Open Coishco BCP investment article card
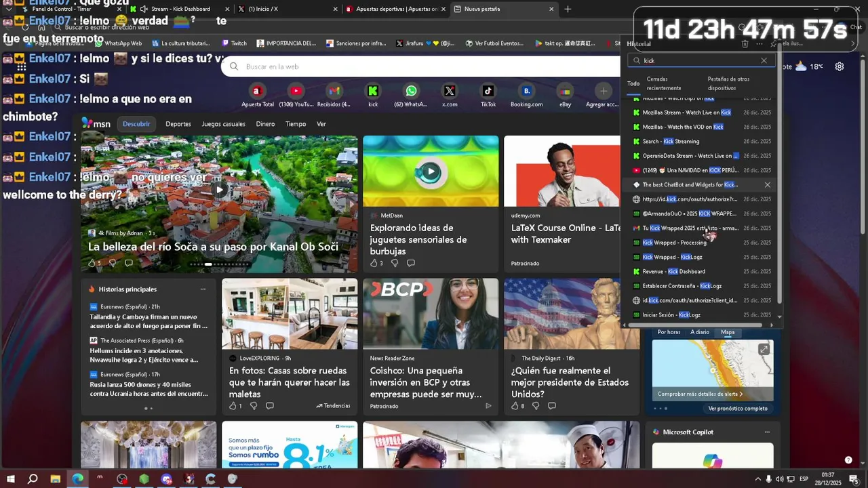Viewport: 868px width, 488px height. [x=431, y=346]
